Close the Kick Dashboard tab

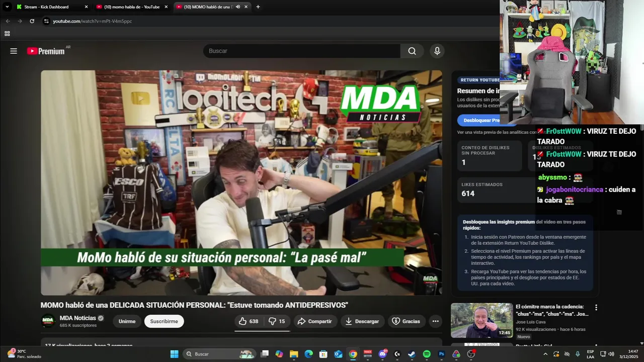[x=86, y=7]
